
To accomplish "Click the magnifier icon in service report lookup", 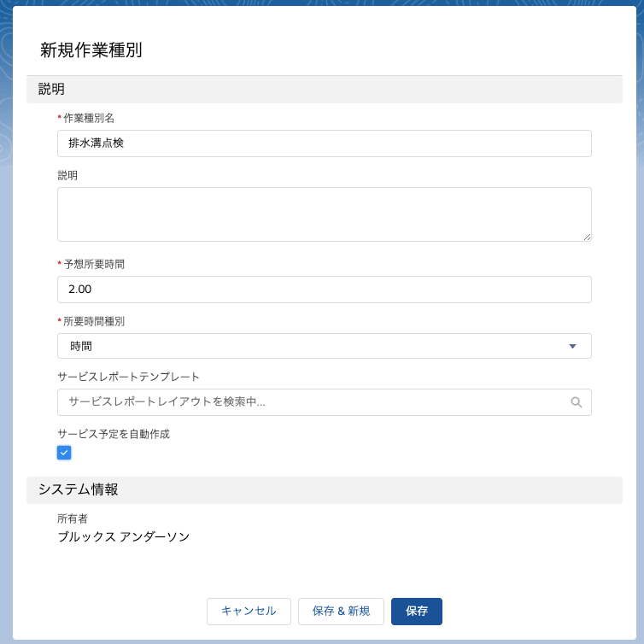I will (x=576, y=402).
